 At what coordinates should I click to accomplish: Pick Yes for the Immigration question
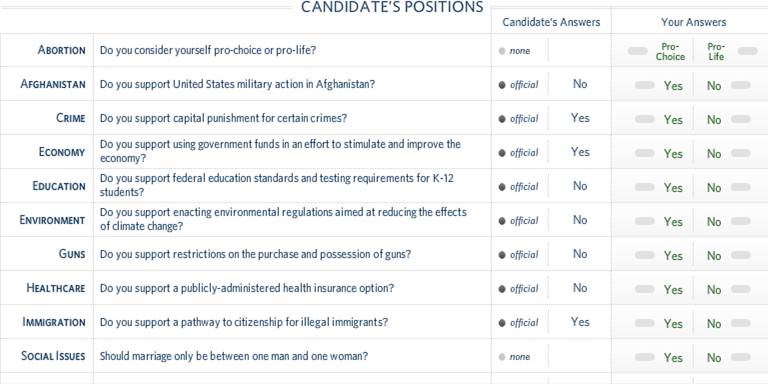(673, 324)
